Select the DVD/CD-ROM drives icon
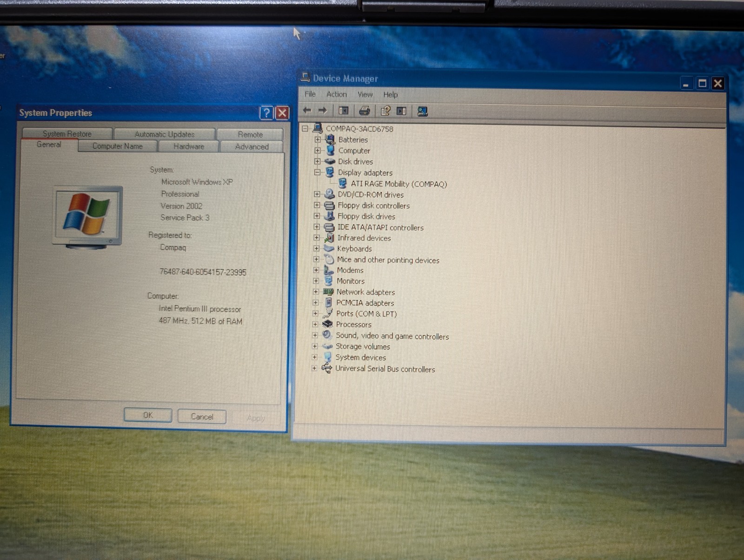Viewport: 744px width, 560px height. (x=330, y=194)
